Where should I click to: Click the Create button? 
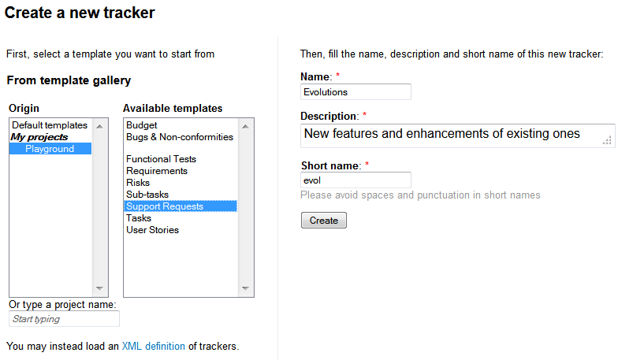pos(324,221)
